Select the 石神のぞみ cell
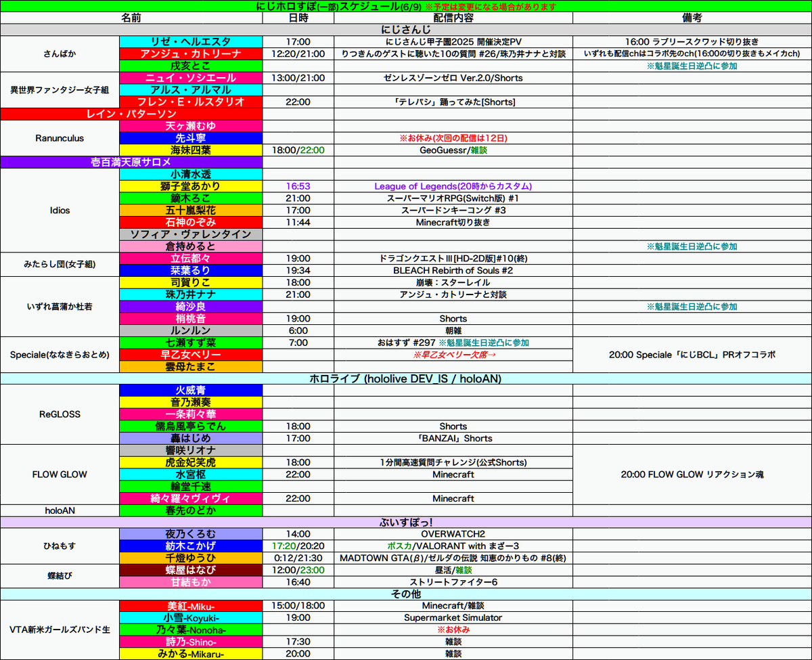 [x=191, y=222]
